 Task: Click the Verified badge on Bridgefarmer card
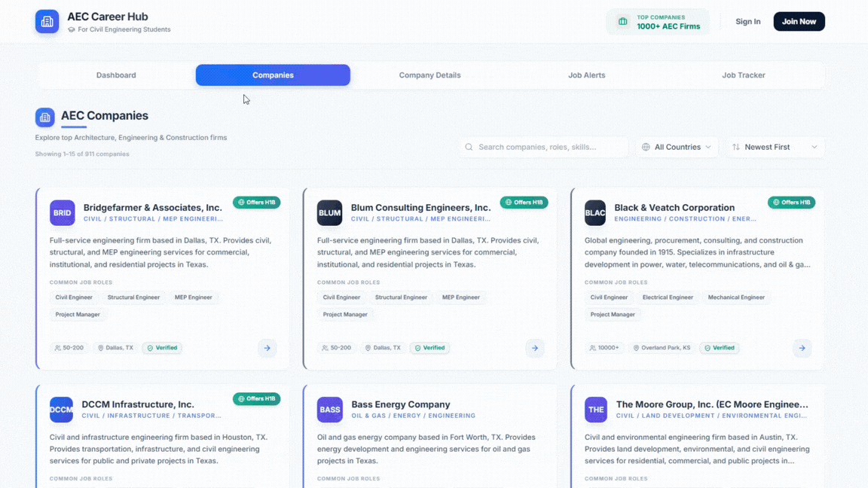pos(162,348)
